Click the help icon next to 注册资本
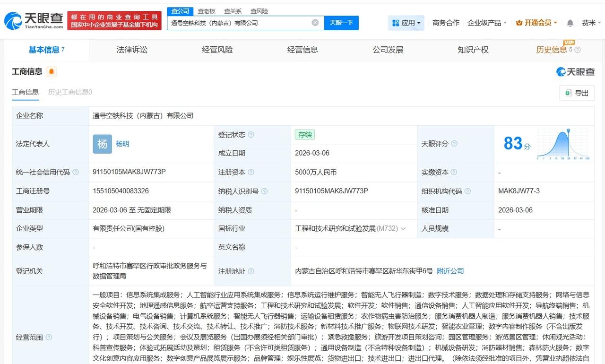This screenshot has height=364, width=605. (251, 172)
